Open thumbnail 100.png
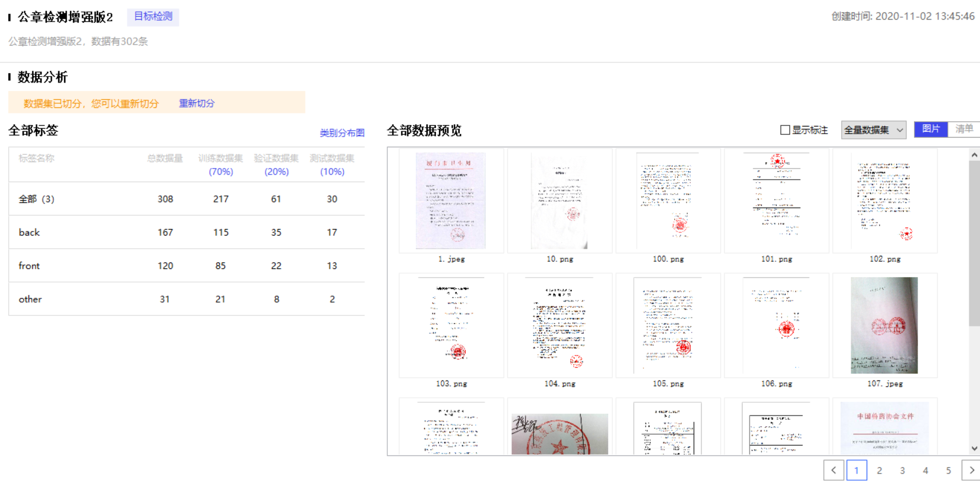 pyautogui.click(x=668, y=201)
